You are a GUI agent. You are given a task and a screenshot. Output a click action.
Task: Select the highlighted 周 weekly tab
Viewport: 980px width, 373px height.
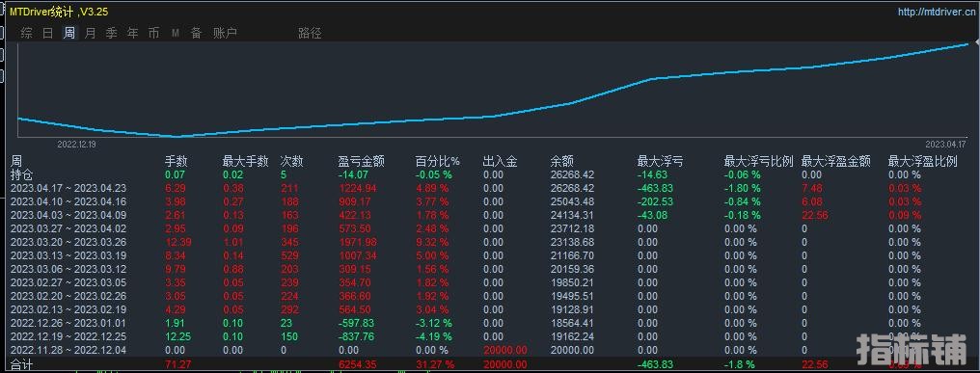pyautogui.click(x=68, y=33)
